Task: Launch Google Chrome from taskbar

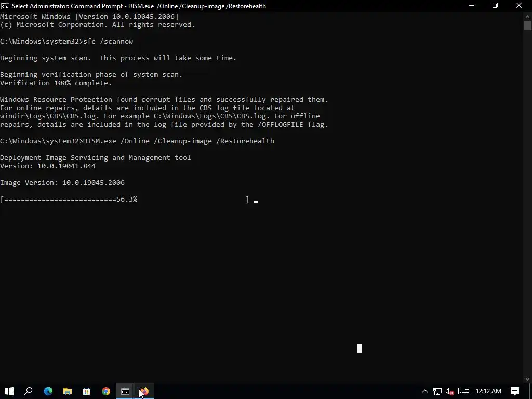Action: pyautogui.click(x=106, y=391)
